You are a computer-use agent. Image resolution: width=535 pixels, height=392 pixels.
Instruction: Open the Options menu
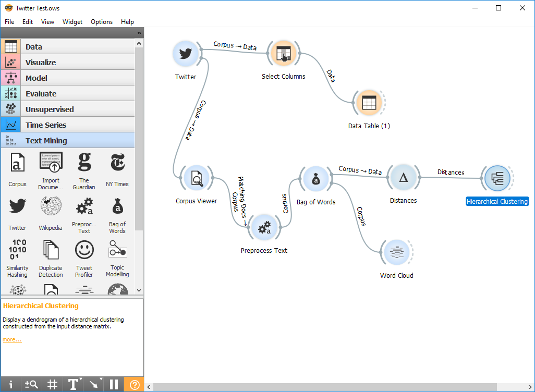coord(102,22)
